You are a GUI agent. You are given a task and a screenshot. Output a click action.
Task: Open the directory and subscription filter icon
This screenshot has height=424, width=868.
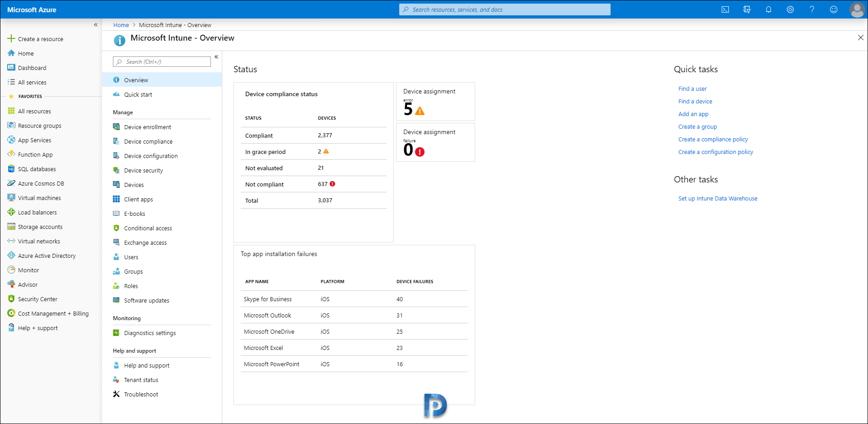click(x=747, y=9)
